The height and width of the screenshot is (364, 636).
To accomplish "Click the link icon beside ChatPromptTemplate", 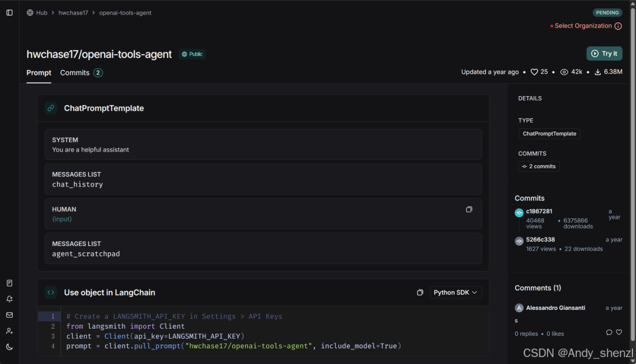I will (x=51, y=108).
